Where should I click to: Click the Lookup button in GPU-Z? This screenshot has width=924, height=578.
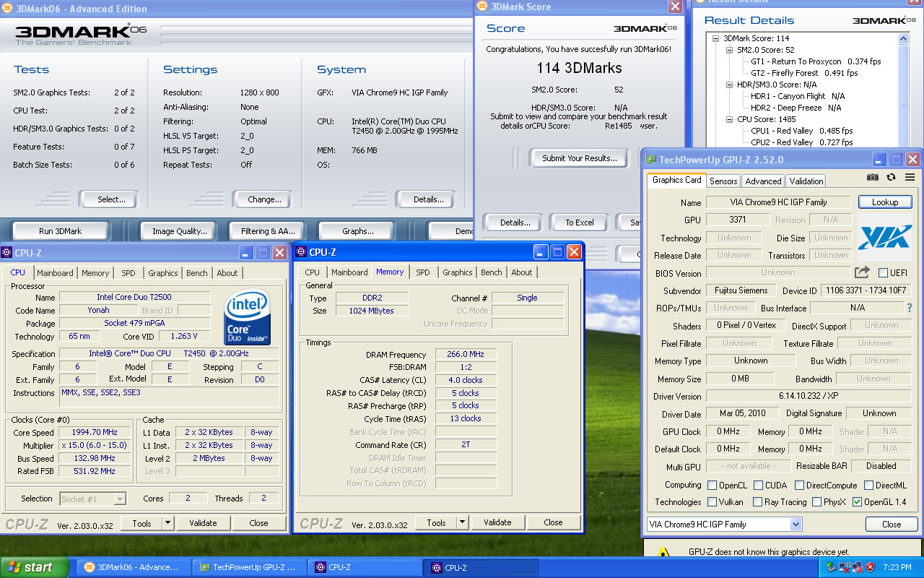[885, 202]
